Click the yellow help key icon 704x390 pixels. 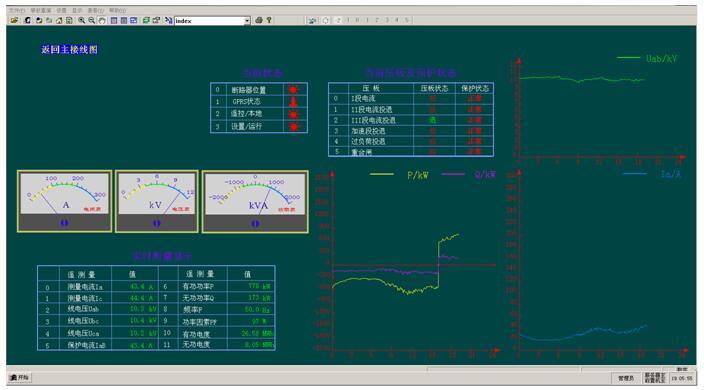pos(269,20)
